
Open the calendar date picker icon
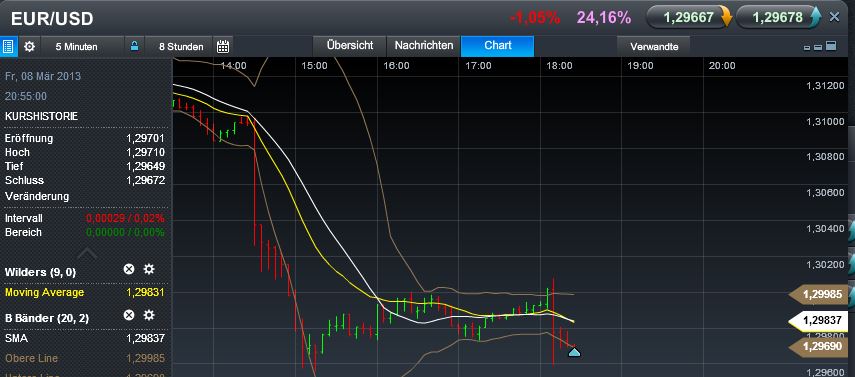(x=222, y=47)
